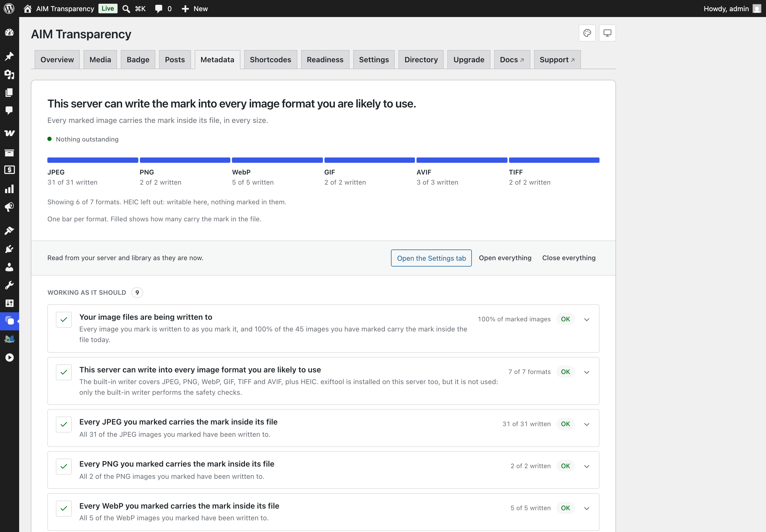Click the AIM Transparency page heading
The image size is (766, 532).
point(81,34)
